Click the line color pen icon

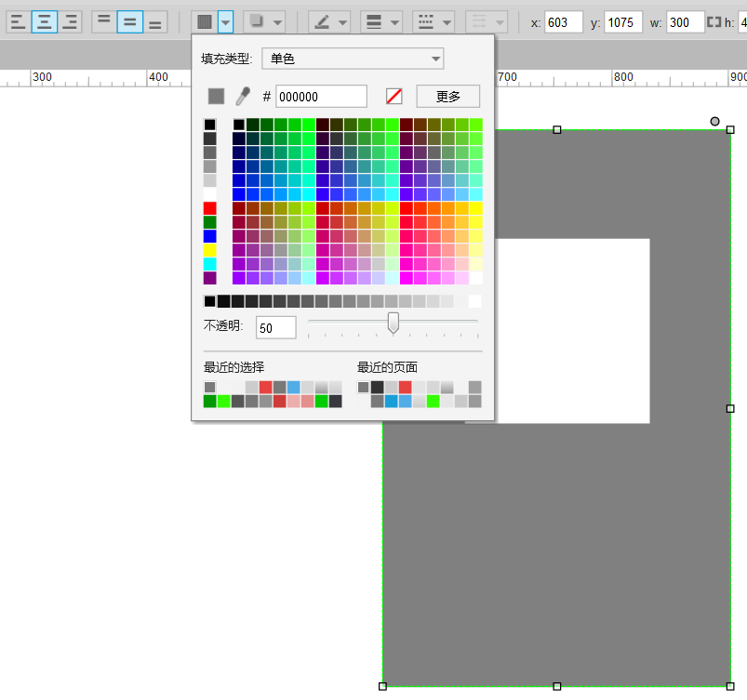(322, 21)
